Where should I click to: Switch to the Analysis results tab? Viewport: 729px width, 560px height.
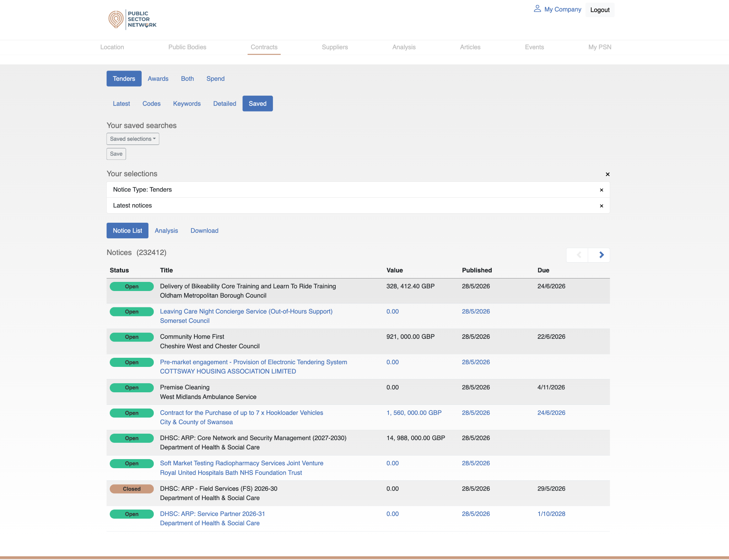pyautogui.click(x=166, y=231)
